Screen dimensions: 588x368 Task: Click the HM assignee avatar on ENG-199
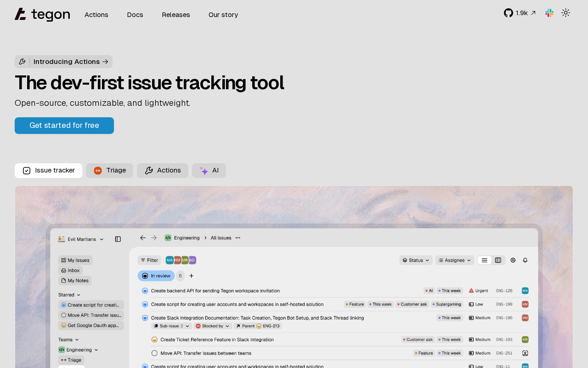(x=525, y=305)
